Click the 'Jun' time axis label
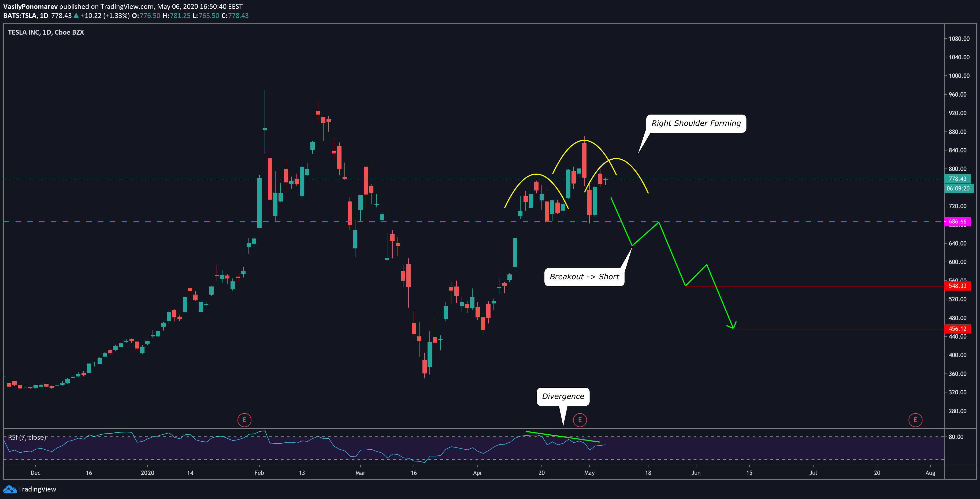This screenshot has width=980, height=499. pos(696,473)
